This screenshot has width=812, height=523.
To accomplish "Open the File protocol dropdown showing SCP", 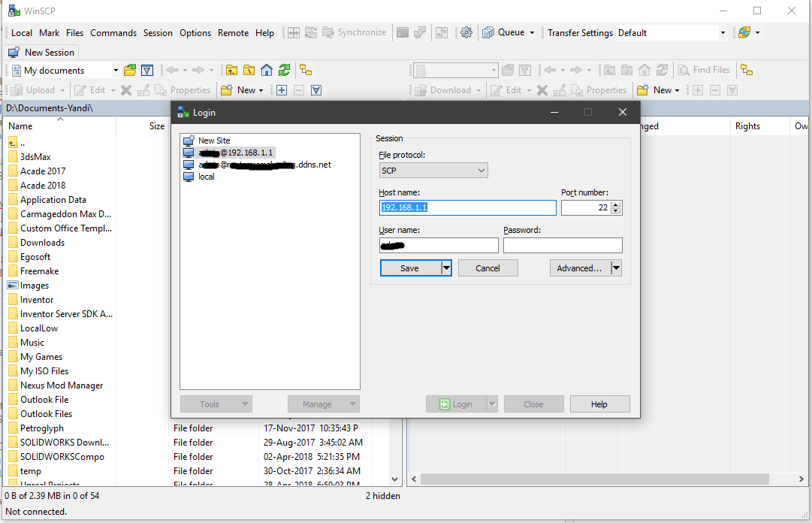I will (433, 170).
